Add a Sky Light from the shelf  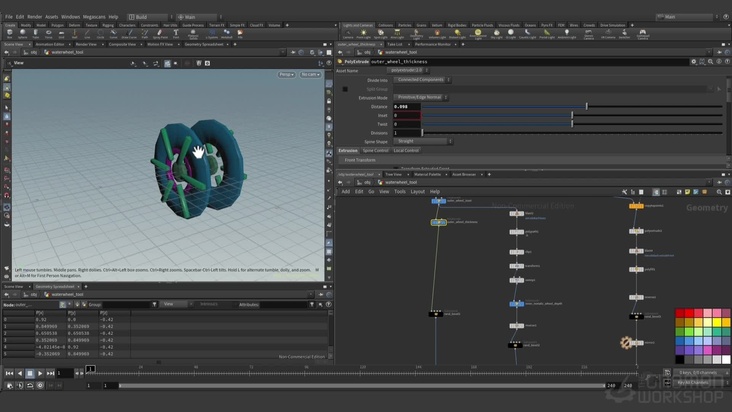497,34
